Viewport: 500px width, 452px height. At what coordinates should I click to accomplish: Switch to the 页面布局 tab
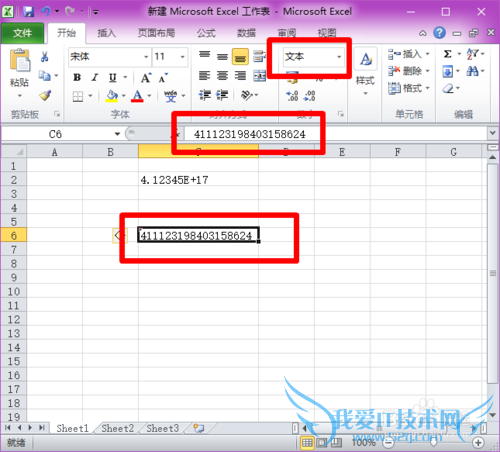click(156, 33)
